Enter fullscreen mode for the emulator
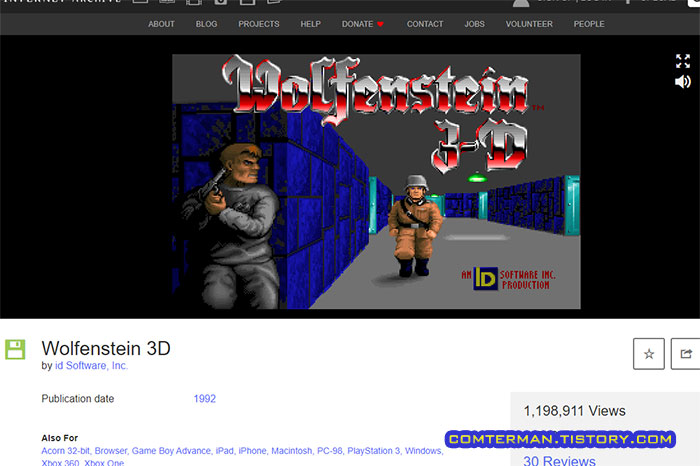The width and height of the screenshot is (700, 466). (x=683, y=61)
